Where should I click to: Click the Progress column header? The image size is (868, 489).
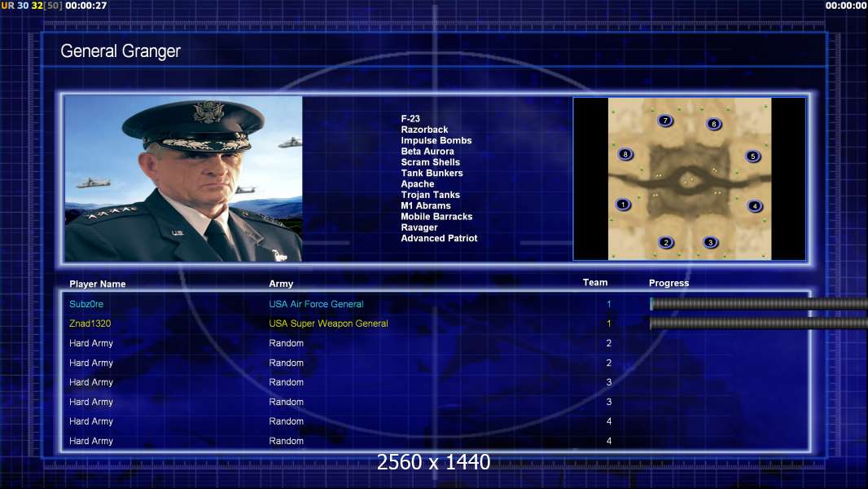[669, 283]
